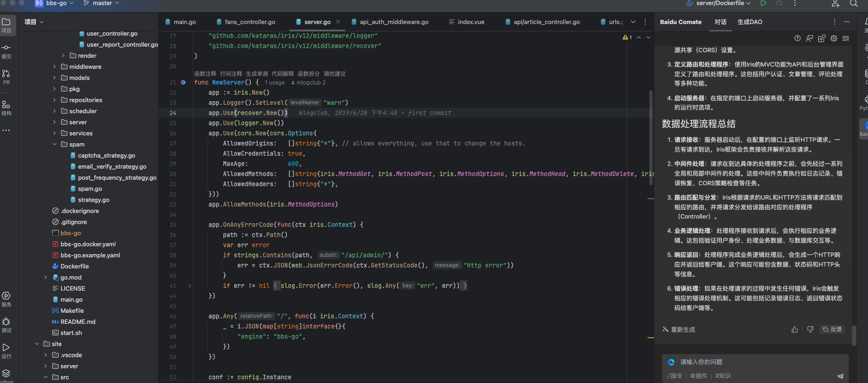This screenshot has height=383, width=868.
Task: Open Comate help question icon
Action: (797, 38)
